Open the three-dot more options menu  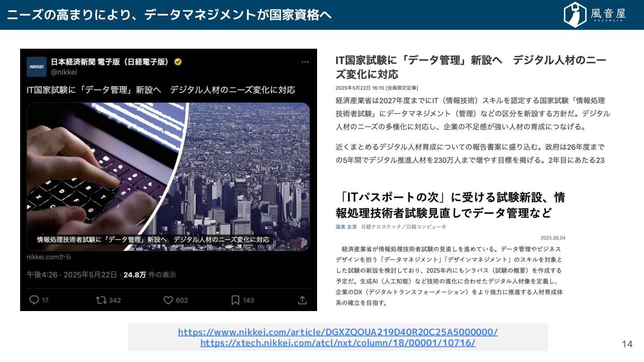pyautogui.click(x=305, y=62)
